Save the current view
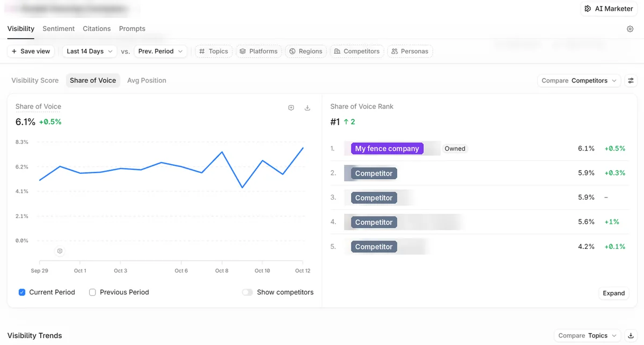The width and height of the screenshot is (644, 345). click(31, 52)
